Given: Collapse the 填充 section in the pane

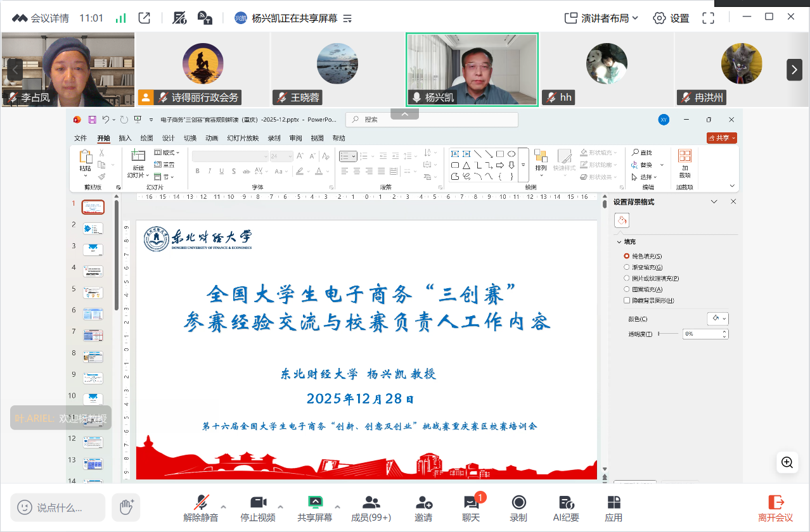Looking at the screenshot, I should (x=619, y=241).
